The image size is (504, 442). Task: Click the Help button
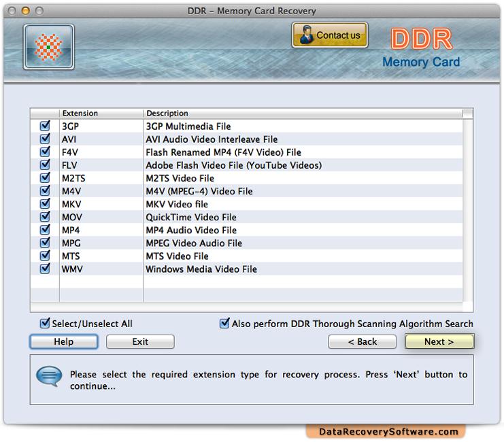point(64,341)
